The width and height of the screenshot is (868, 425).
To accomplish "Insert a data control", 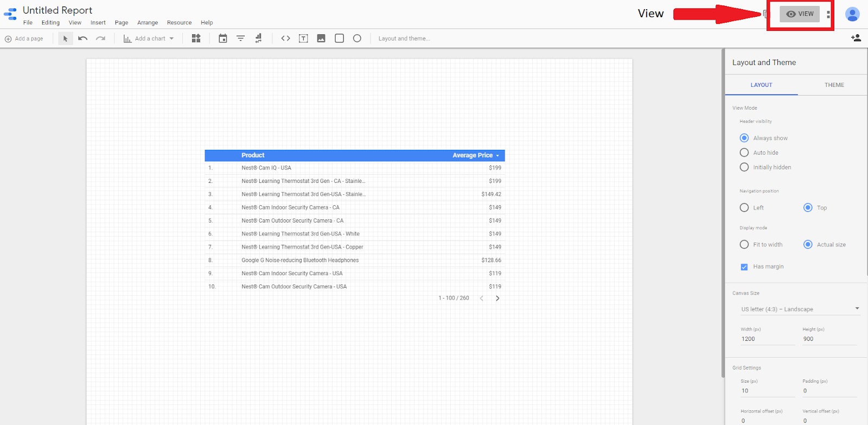I will 258,39.
